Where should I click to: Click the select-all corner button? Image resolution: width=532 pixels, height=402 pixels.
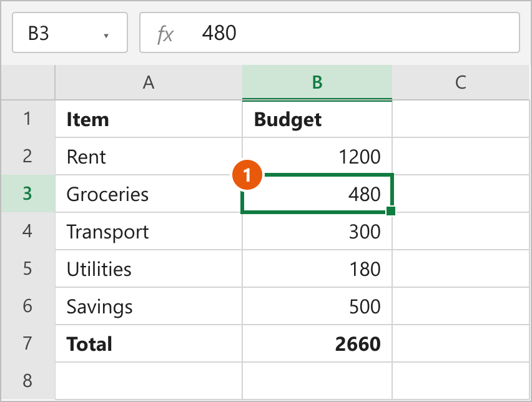tap(28, 82)
